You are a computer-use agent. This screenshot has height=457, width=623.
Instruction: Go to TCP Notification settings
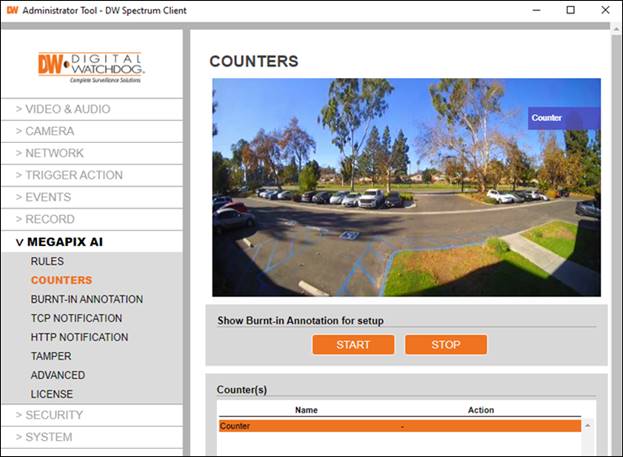[x=76, y=318]
